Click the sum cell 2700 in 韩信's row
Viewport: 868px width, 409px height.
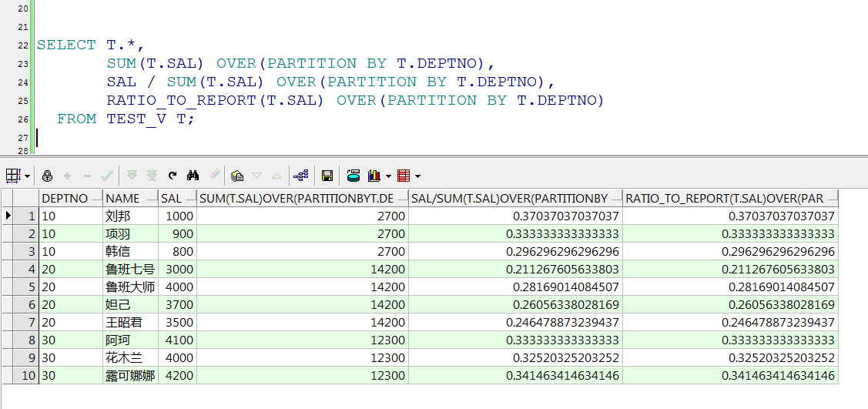point(302,251)
